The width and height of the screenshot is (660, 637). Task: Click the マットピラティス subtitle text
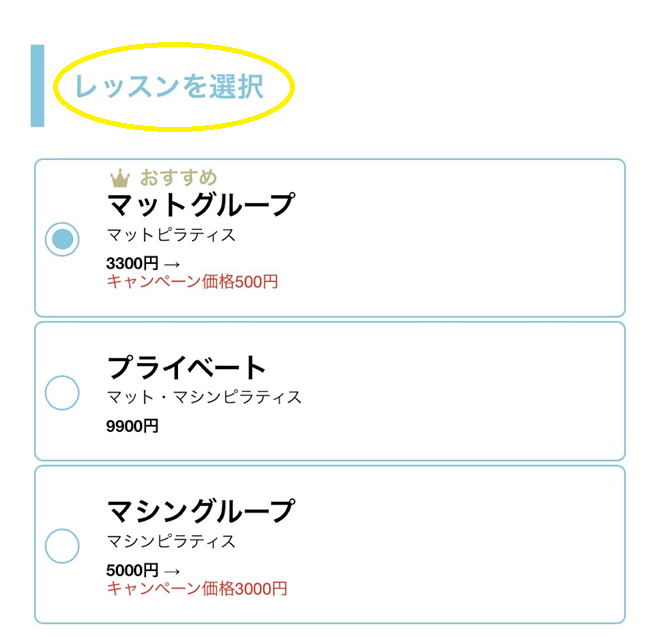(x=171, y=235)
